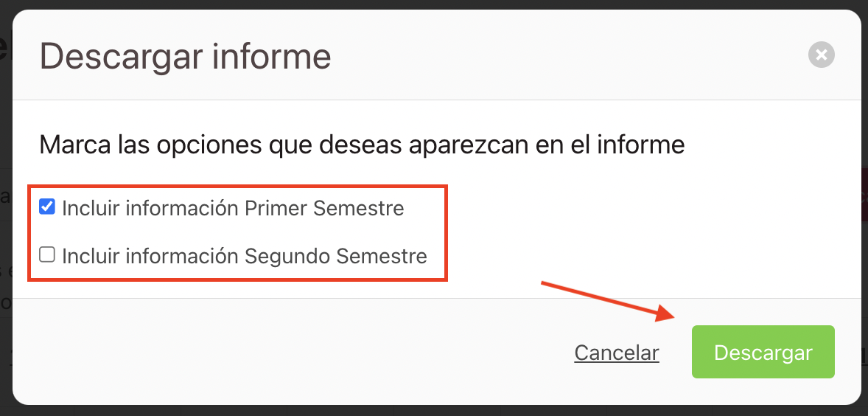The height and width of the screenshot is (416, 868).
Task: Click the 'Descargar informe' dialog title
Action: pyautogui.click(x=186, y=56)
